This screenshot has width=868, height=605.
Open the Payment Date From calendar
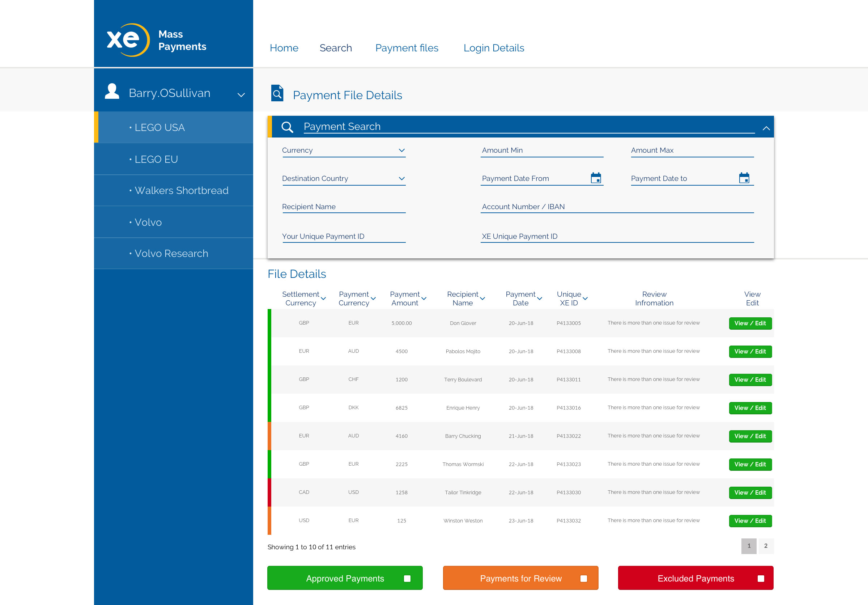pos(596,178)
